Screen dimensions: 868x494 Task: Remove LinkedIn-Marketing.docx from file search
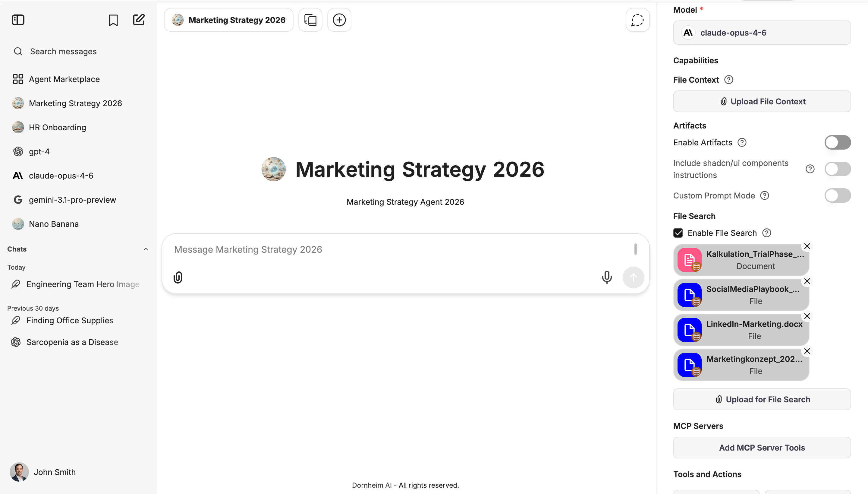(x=807, y=316)
